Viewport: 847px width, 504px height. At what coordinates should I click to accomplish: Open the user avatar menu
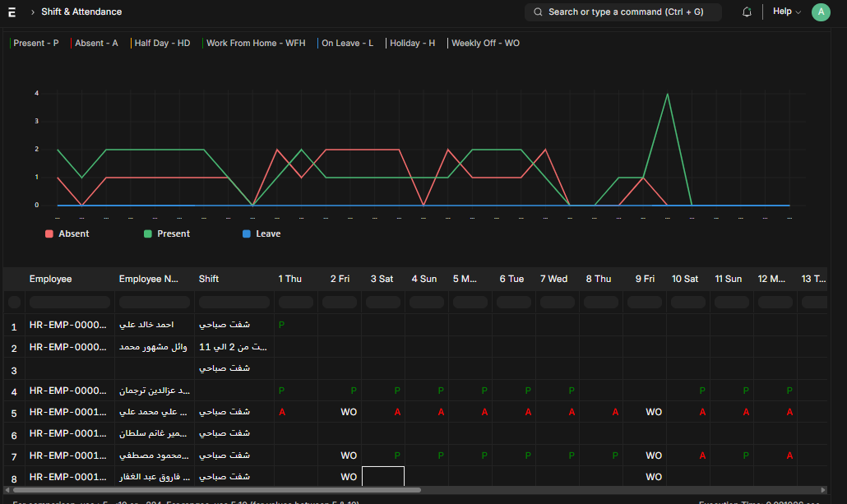pos(820,12)
